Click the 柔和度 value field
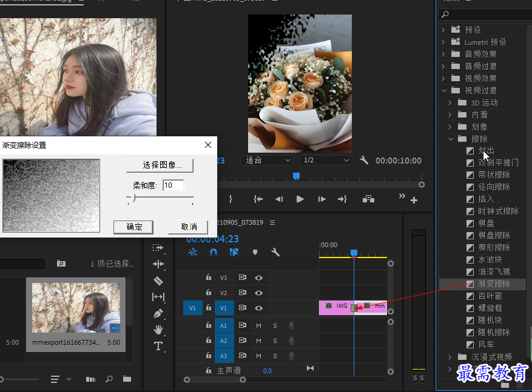Viewport: 532px width, 392px height. (x=173, y=185)
